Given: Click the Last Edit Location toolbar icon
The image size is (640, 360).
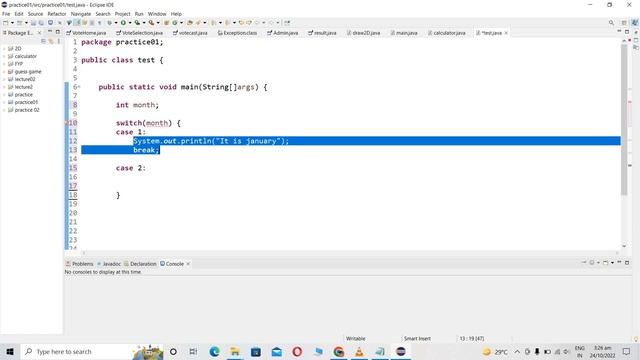Looking at the screenshot, I should click(x=241, y=22).
